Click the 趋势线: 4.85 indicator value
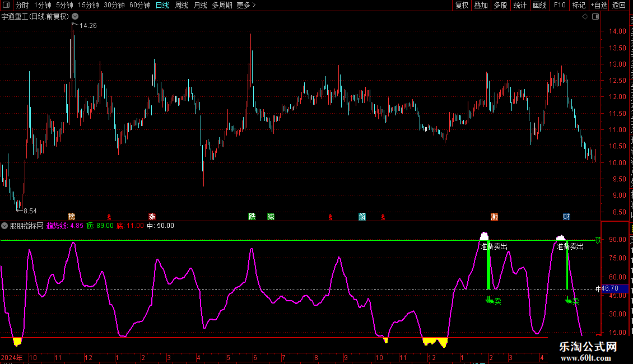 coord(64,226)
